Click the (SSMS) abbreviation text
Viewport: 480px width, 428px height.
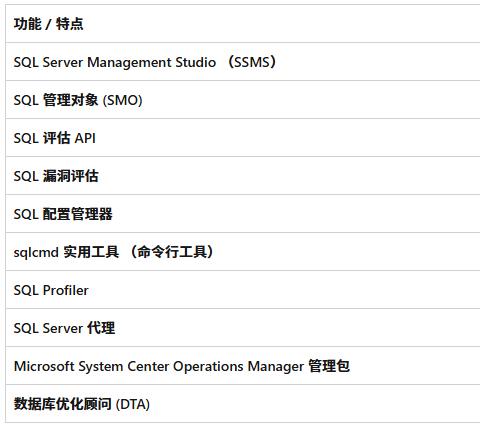coord(252,62)
